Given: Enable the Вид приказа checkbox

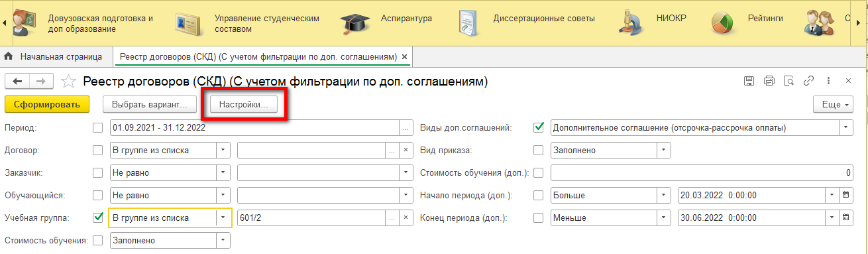Looking at the screenshot, I should 538,150.
